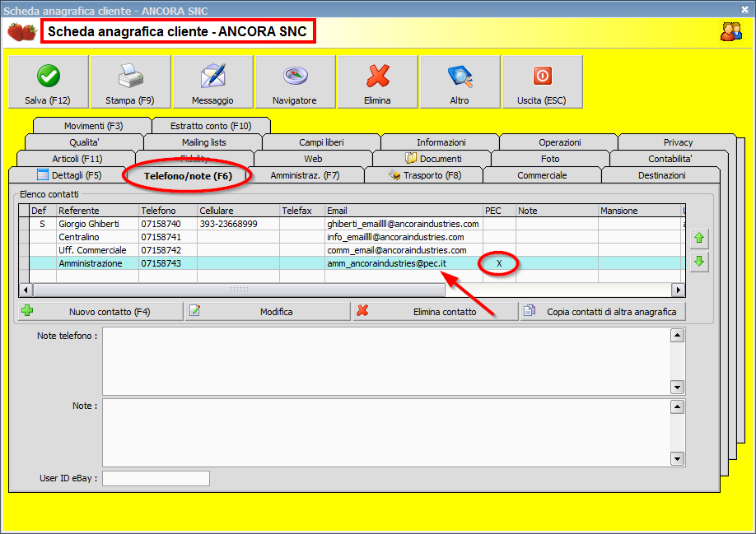The width and height of the screenshot is (756, 534).
Task: Click the Elimina red X icon
Action: point(376,75)
